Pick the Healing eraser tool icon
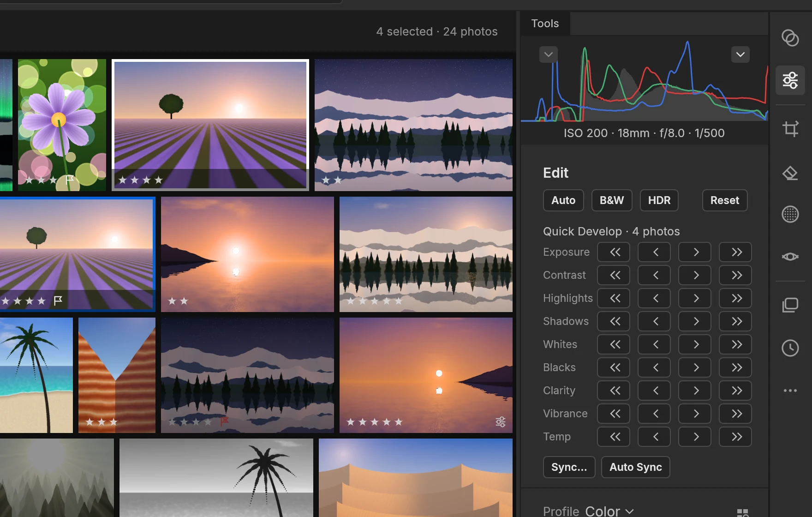The width and height of the screenshot is (812, 517). (790, 173)
